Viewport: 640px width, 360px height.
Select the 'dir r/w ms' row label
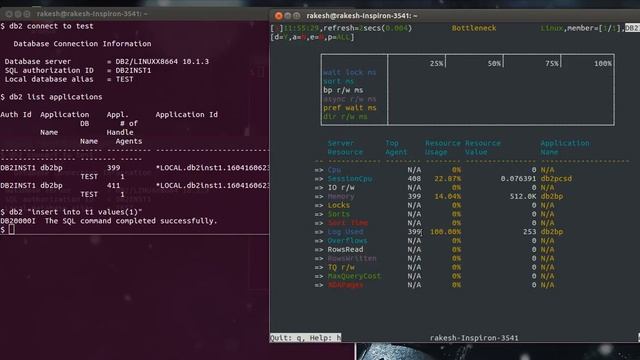pyautogui.click(x=345, y=117)
